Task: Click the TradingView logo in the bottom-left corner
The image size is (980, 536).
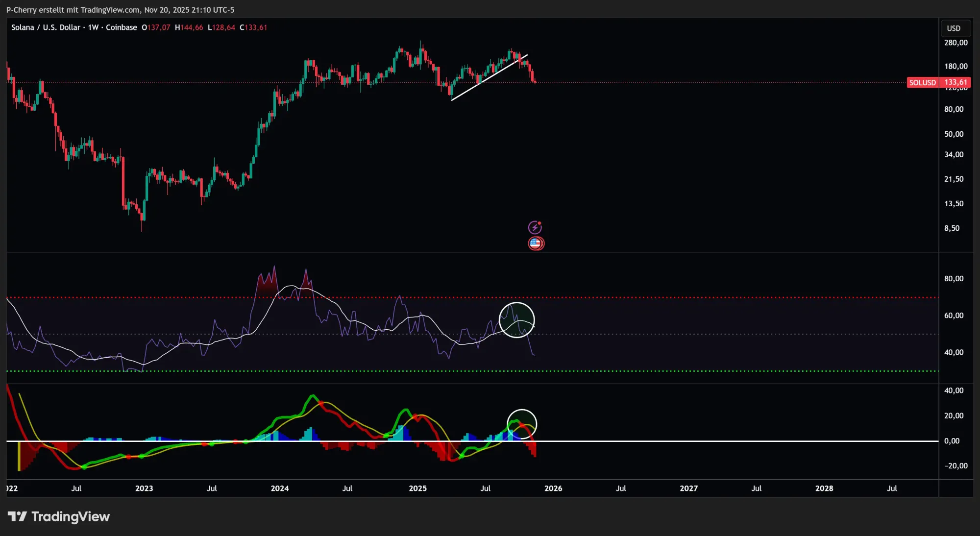Action: pos(19,516)
